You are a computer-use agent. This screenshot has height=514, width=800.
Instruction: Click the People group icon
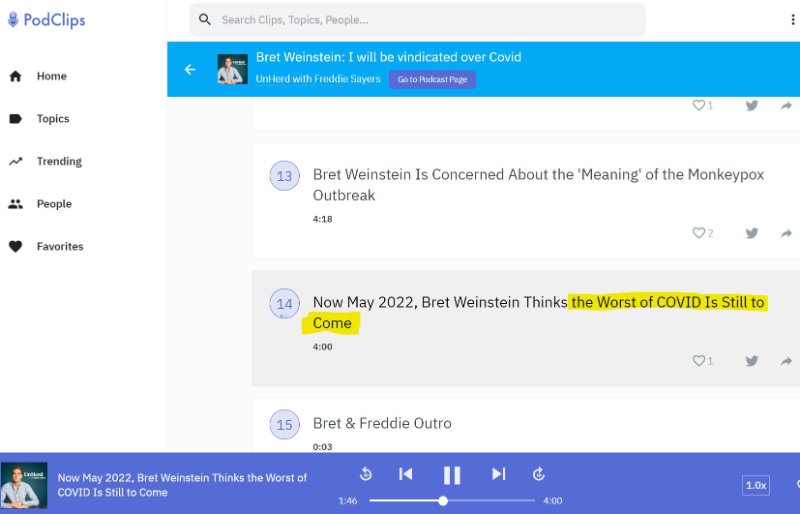point(16,204)
